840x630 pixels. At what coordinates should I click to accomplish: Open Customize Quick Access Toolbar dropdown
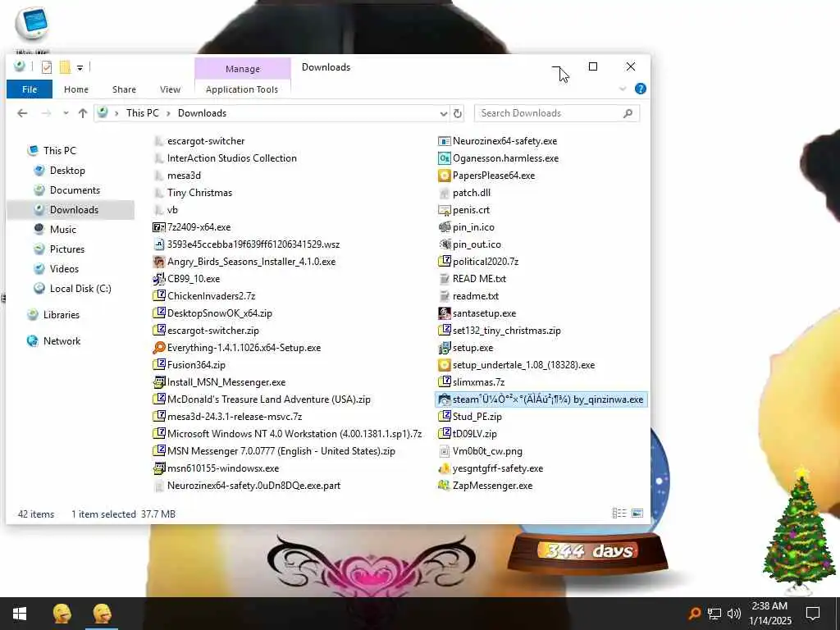point(80,67)
